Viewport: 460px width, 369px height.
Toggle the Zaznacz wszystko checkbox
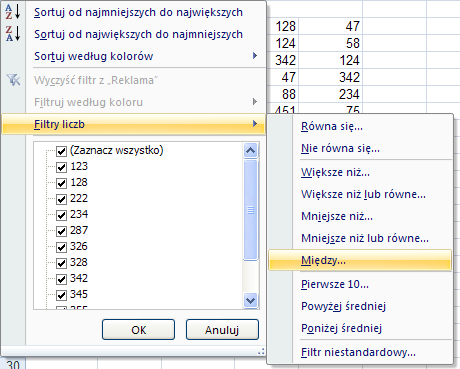61,151
